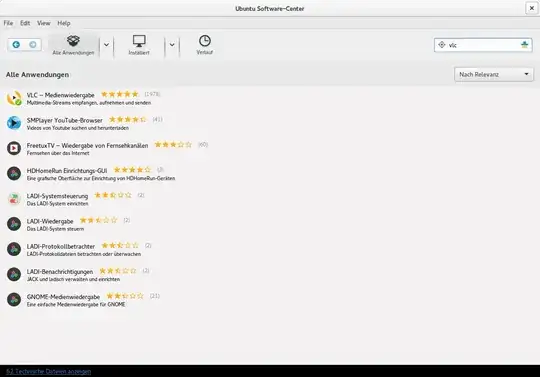540x377 pixels.
Task: Expand the Installiert dropdown arrow
Action: (172, 45)
